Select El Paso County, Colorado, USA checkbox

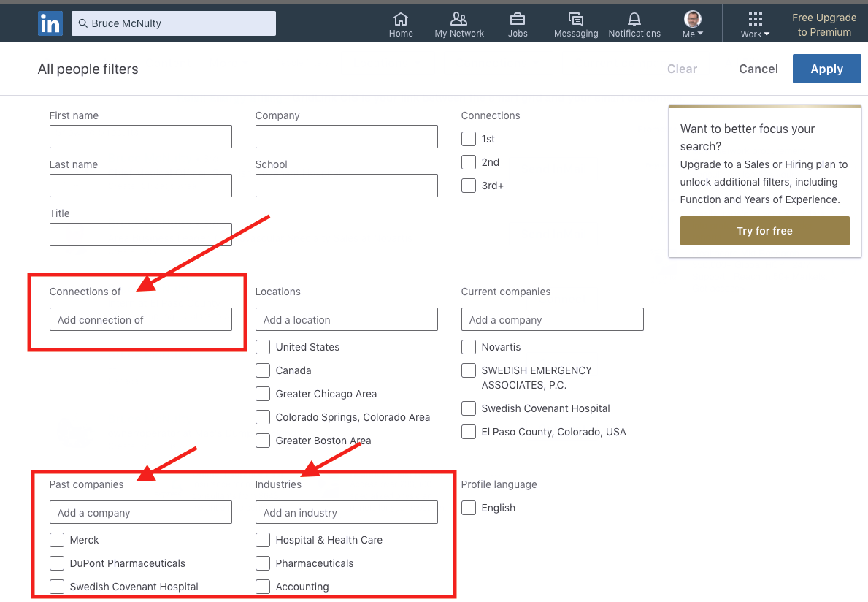pyautogui.click(x=469, y=432)
